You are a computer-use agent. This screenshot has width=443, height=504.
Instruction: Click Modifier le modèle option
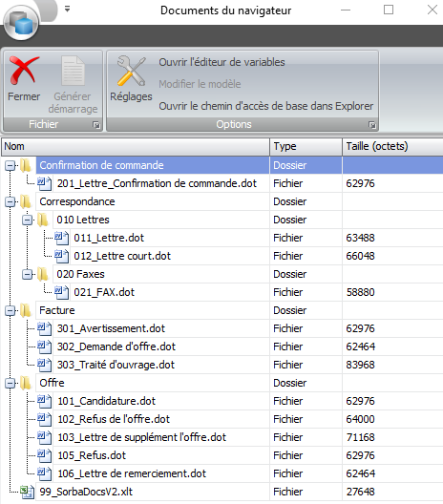pyautogui.click(x=200, y=84)
